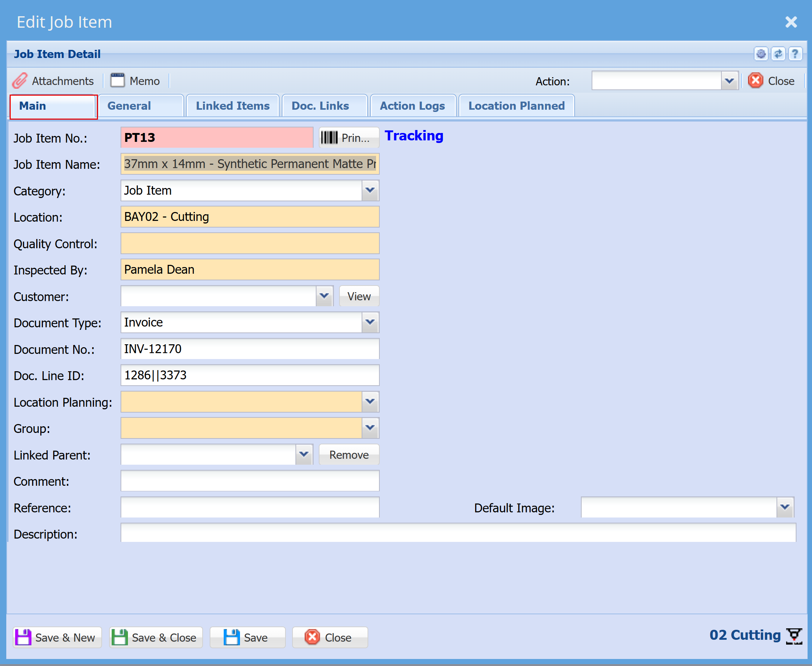The width and height of the screenshot is (812, 666).
Task: Click the customer View button
Action: point(359,296)
